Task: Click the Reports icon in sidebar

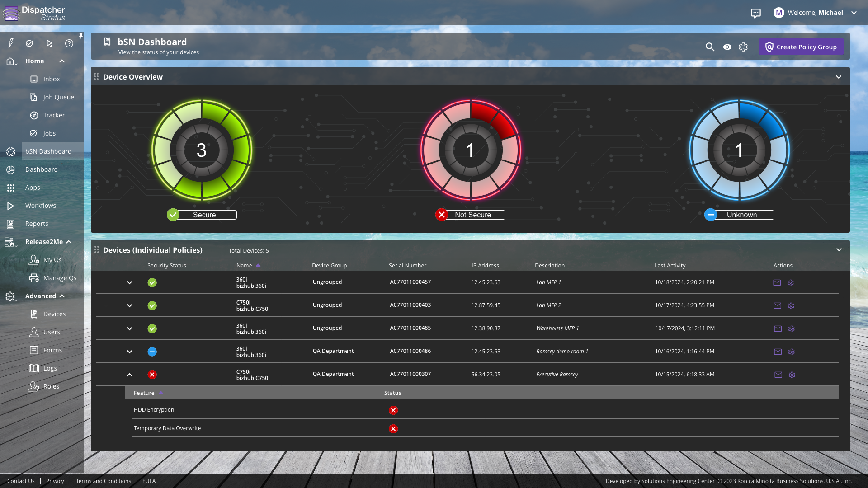Action: pyautogui.click(x=11, y=224)
